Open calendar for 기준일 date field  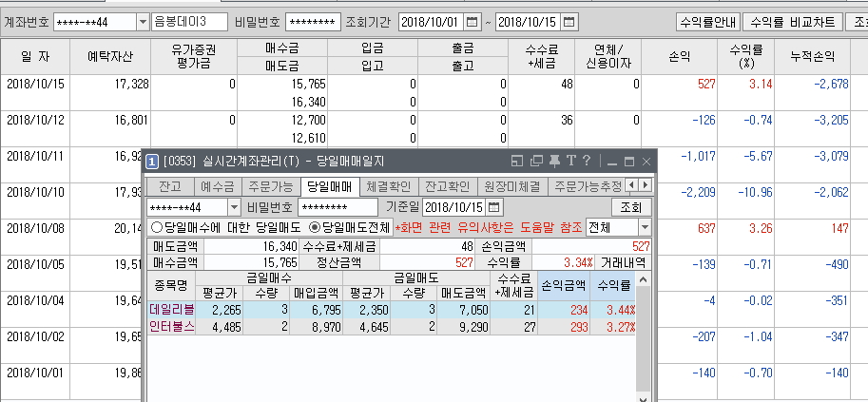tap(494, 207)
